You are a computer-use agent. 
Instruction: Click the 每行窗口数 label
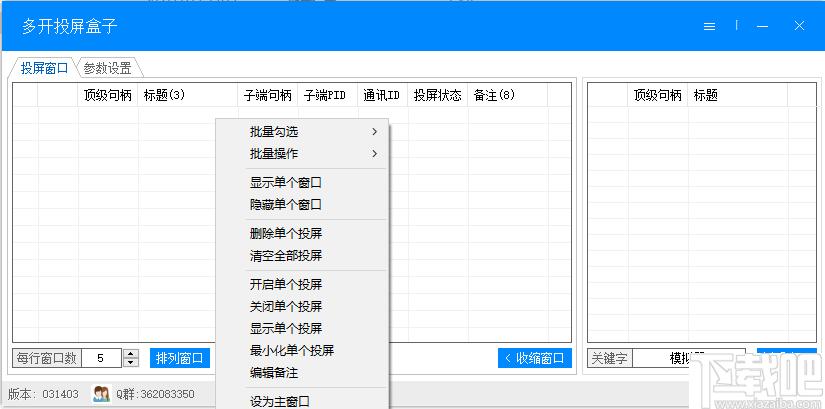pos(47,358)
